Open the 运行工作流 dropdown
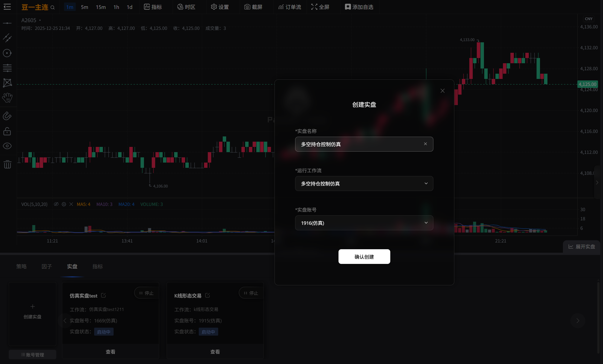The height and width of the screenshot is (364, 603). [364, 183]
